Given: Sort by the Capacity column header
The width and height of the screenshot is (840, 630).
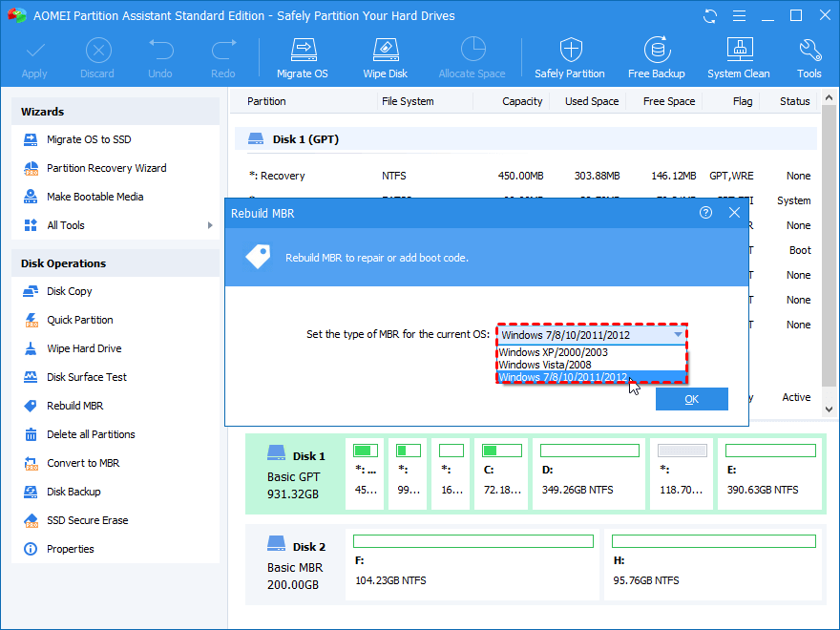Looking at the screenshot, I should [522, 101].
